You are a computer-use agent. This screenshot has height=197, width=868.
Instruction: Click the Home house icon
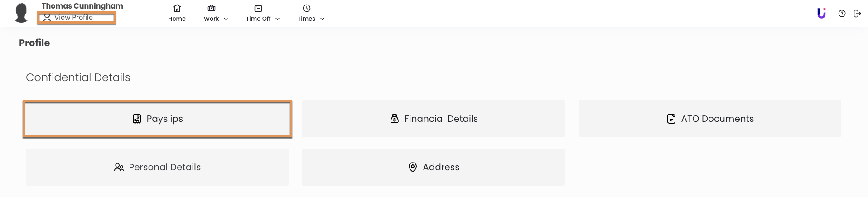click(x=177, y=8)
